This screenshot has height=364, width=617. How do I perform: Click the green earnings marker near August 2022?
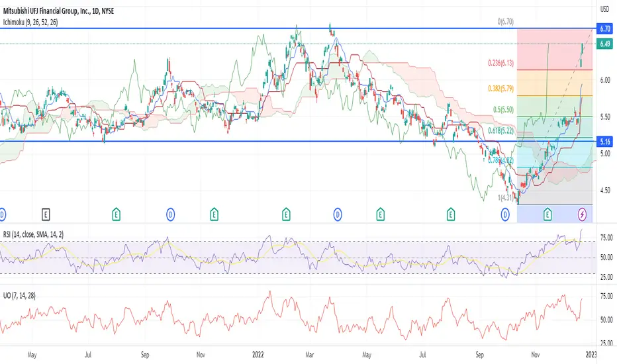[x=451, y=214]
